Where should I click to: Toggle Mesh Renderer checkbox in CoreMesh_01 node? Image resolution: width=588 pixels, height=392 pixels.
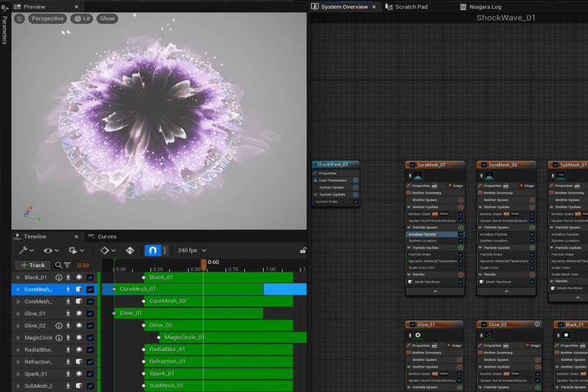point(461,282)
